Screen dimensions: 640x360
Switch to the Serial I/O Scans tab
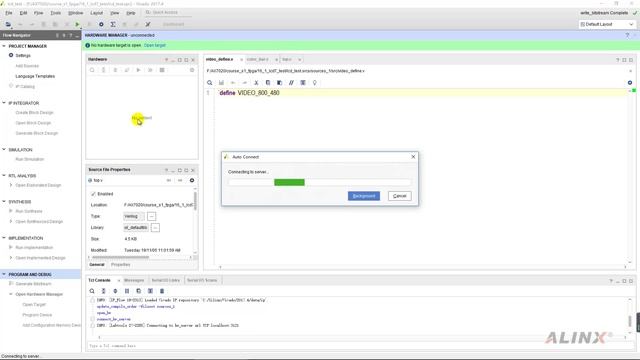pyautogui.click(x=202, y=280)
